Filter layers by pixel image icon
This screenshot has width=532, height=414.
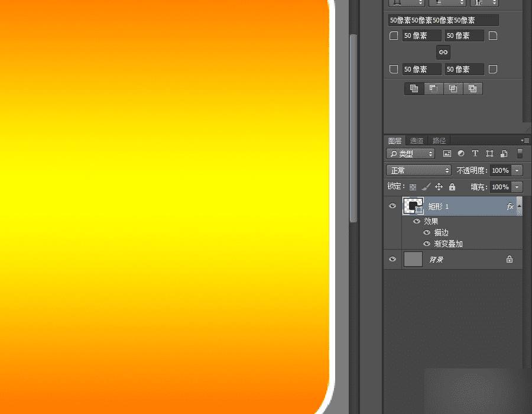pyautogui.click(x=447, y=154)
